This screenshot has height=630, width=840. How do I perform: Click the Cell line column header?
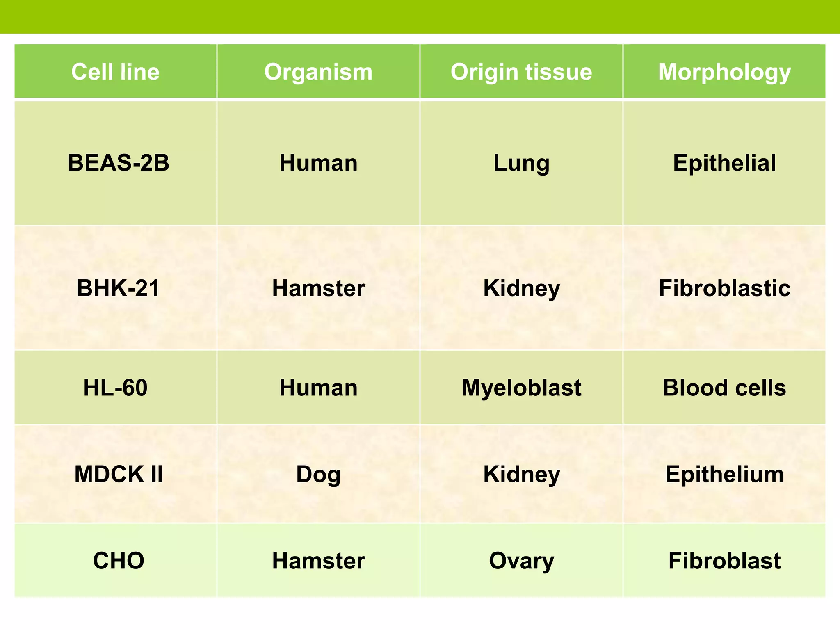click(x=116, y=71)
